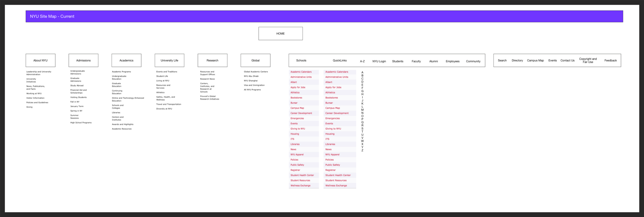Click Diversity at NYU

[164, 109]
